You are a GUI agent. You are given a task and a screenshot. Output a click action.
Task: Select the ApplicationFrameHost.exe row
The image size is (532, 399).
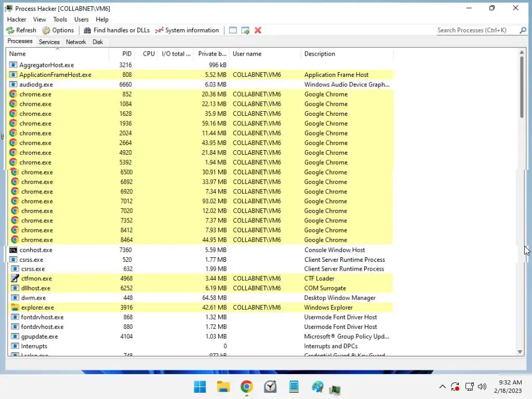point(200,75)
